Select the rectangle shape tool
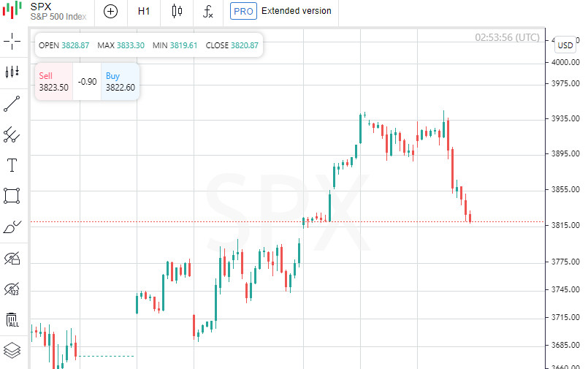588x369 pixels. [x=12, y=195]
